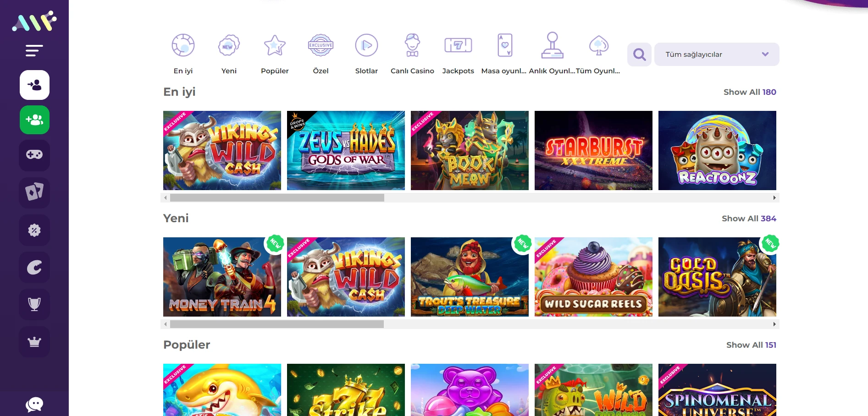This screenshot has height=416, width=868.
Task: Open the Reactoonz game
Action: click(x=717, y=150)
